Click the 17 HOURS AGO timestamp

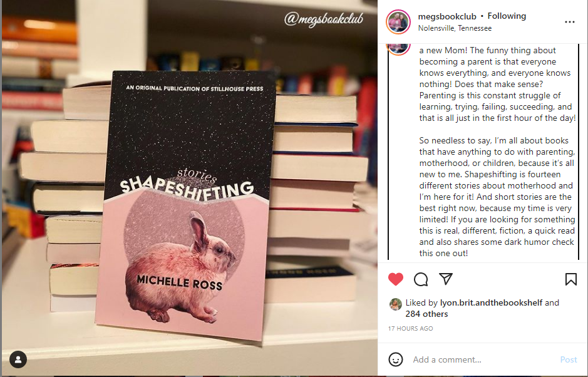[x=410, y=329]
